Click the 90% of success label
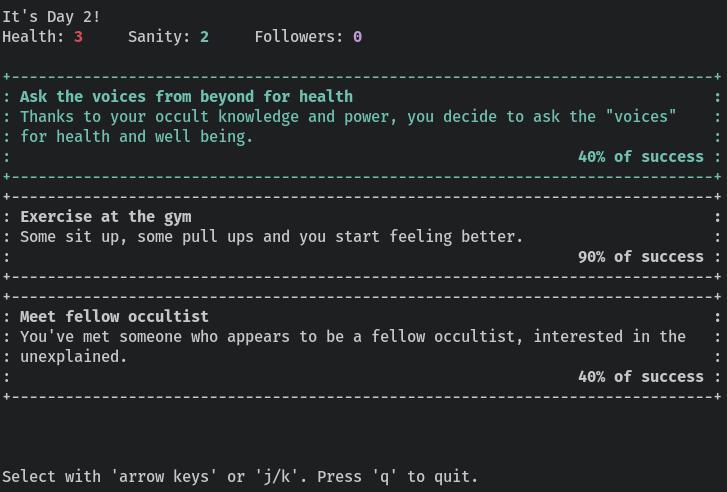 click(640, 257)
